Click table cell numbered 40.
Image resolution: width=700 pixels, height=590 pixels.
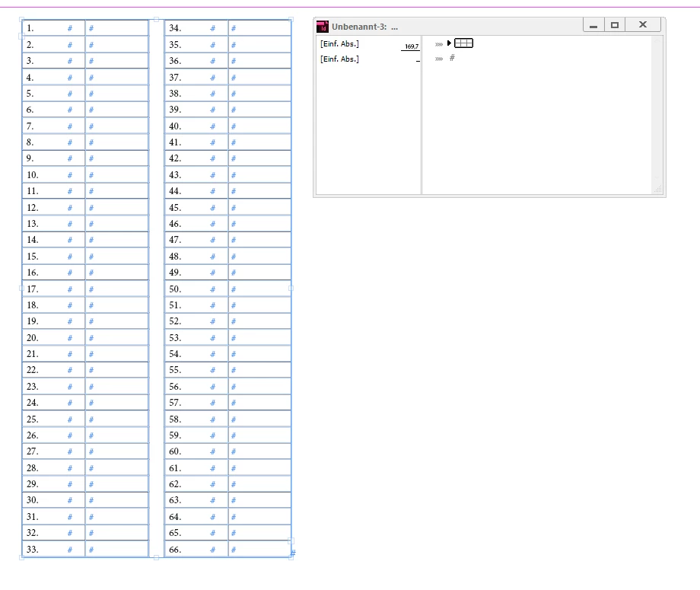point(196,126)
